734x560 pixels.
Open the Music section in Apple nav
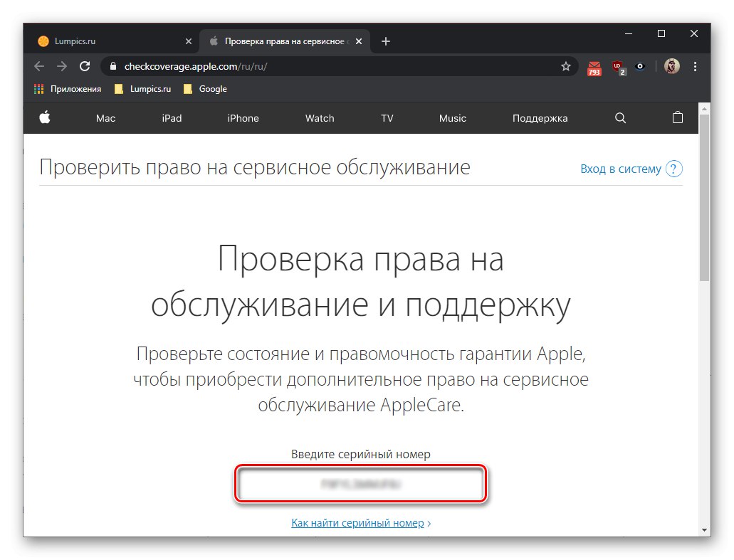click(453, 118)
